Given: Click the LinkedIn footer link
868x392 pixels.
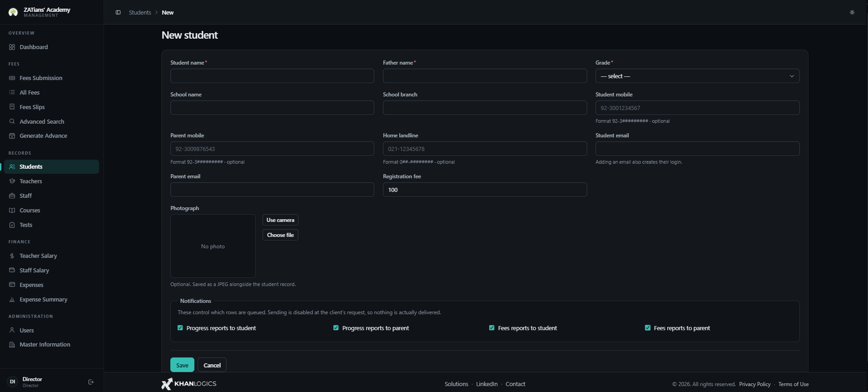Looking at the screenshot, I should pos(487,384).
